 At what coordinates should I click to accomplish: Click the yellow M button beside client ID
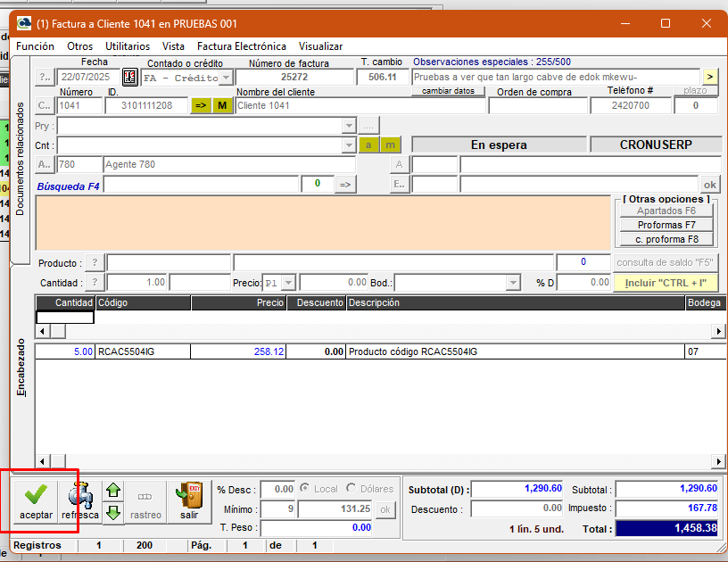tap(222, 105)
